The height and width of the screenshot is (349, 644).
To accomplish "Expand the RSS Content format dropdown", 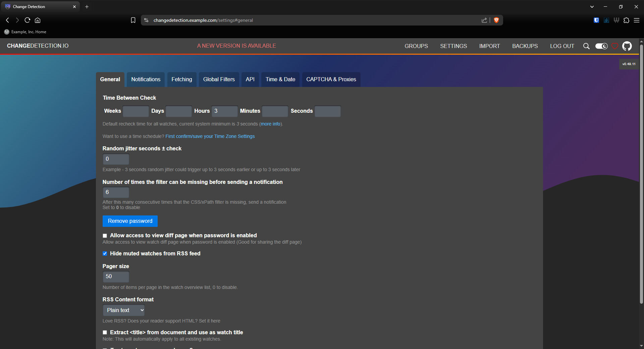I will [123, 310].
